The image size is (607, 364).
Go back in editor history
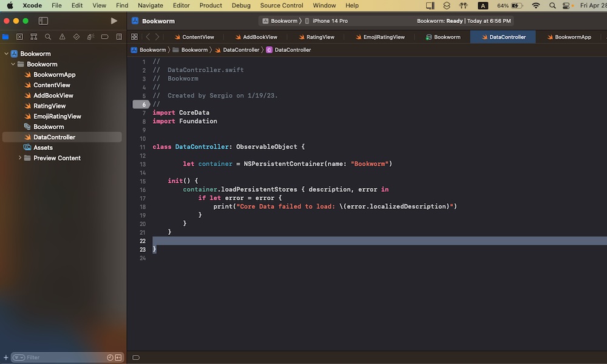tap(148, 37)
